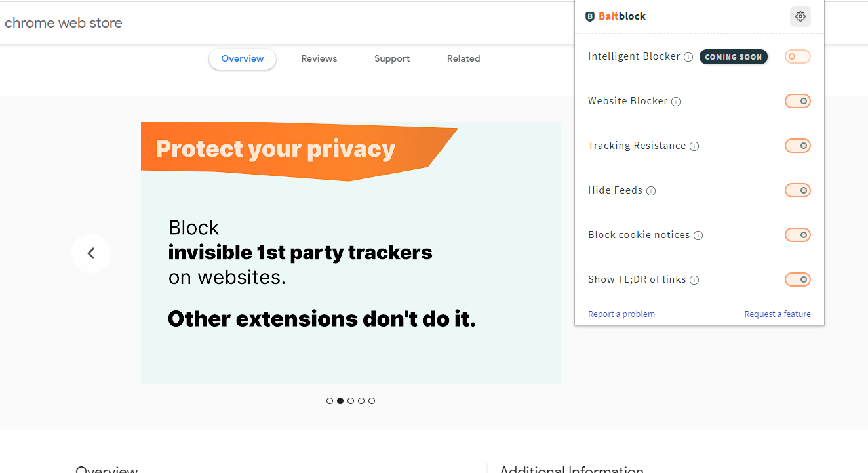Viewport: 868px width, 473px height.
Task: Disable the Tracking Resistance switch
Action: pyautogui.click(x=797, y=146)
